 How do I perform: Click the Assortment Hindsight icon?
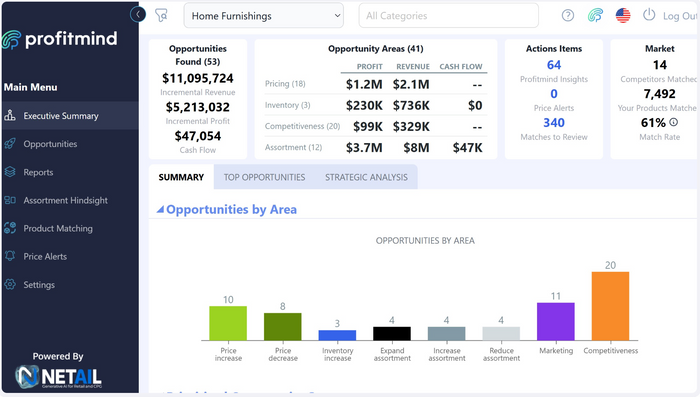click(10, 200)
